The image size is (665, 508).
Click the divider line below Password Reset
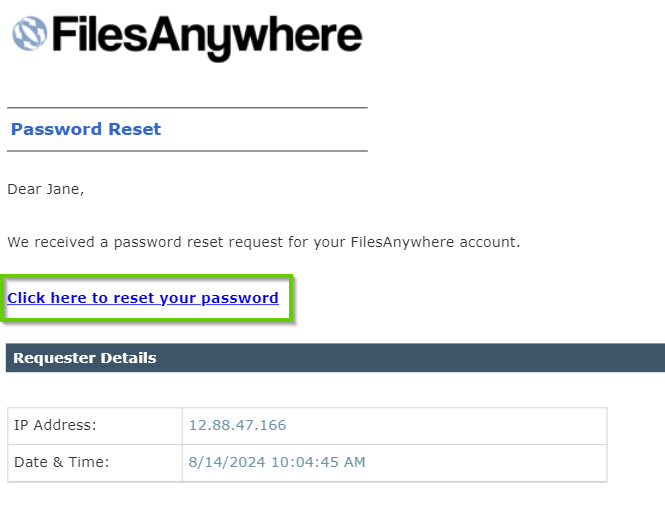(187, 151)
